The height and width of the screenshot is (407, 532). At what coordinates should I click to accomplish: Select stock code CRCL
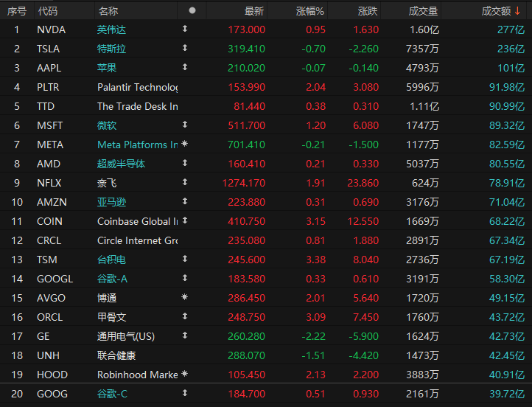click(x=49, y=240)
